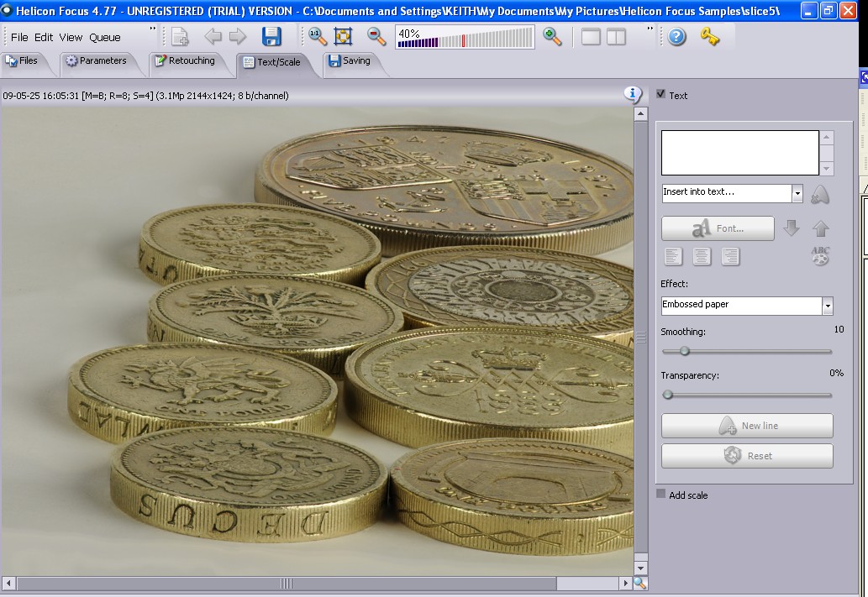Go to previous image with left arrow
The height and width of the screenshot is (597, 868).
click(213, 37)
